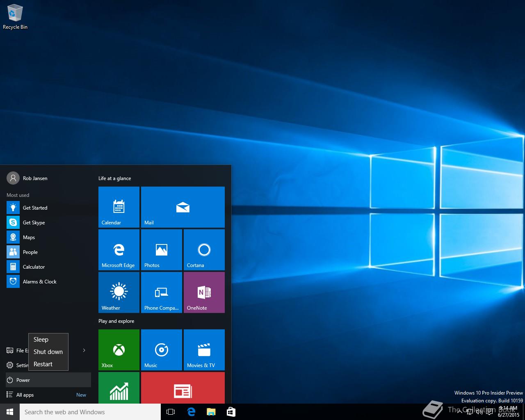Click the Life at a glance group title
This screenshot has height=420, width=525.
click(115, 178)
